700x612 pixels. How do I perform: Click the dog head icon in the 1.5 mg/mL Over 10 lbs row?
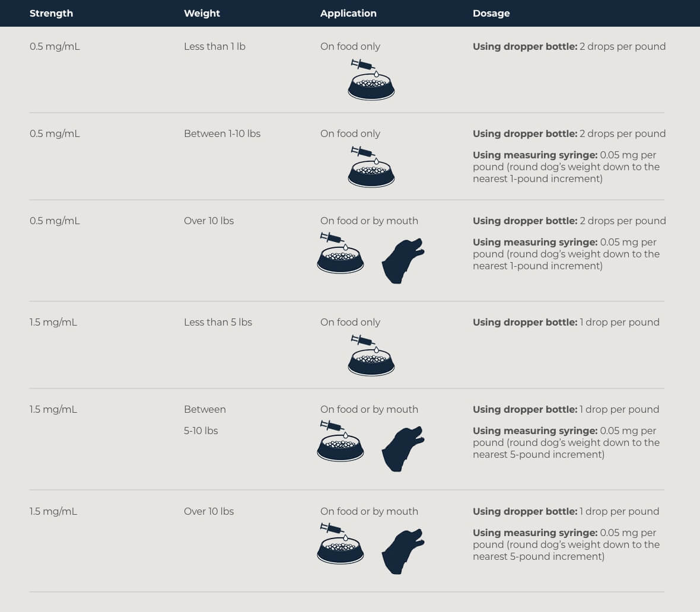403,551
